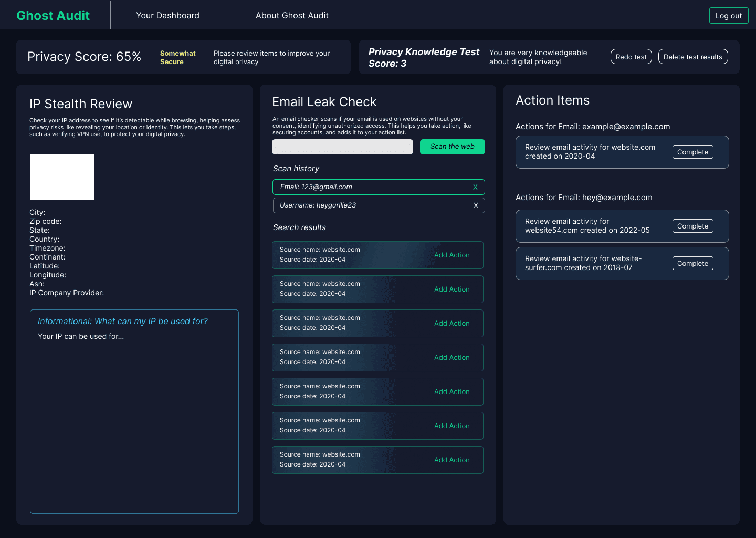Image resolution: width=756 pixels, height=538 pixels.
Task: Click the Scan history heading
Action: [x=296, y=169]
